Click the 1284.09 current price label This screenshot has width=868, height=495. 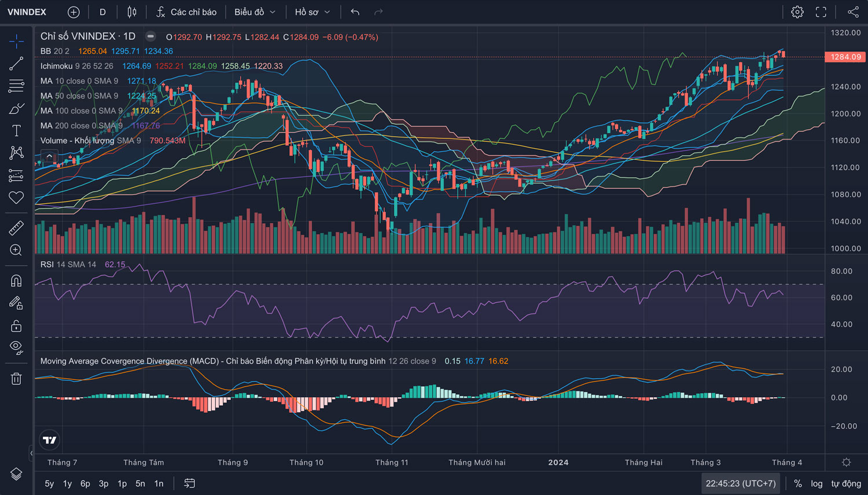click(x=845, y=57)
